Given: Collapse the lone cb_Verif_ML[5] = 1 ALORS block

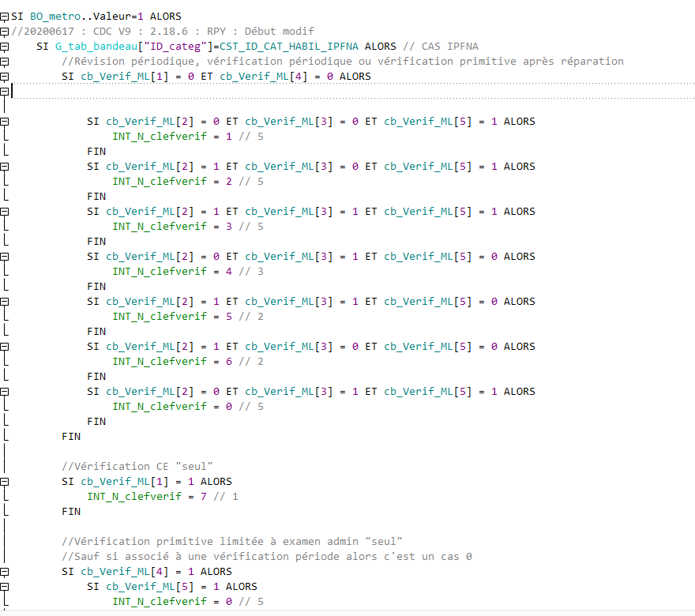Looking at the screenshot, I should point(5,587).
